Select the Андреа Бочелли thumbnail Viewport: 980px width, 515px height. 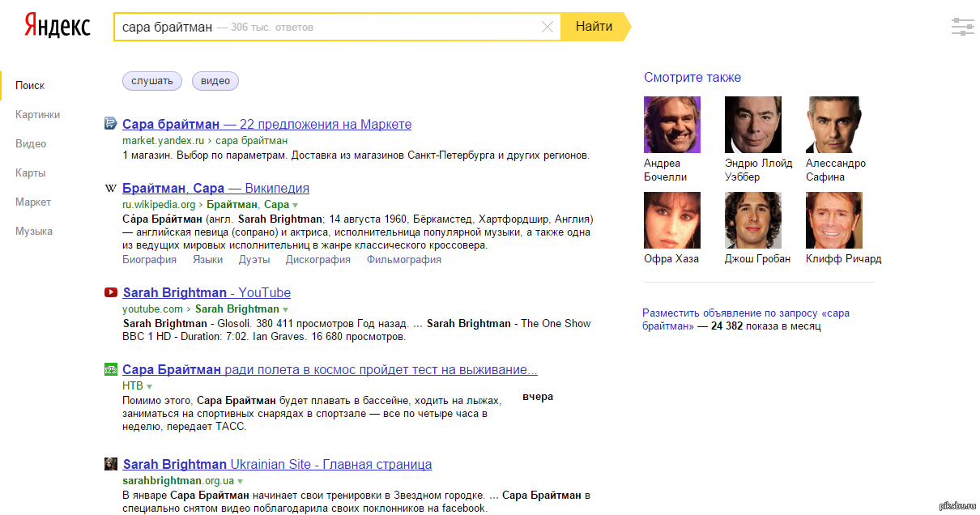click(671, 125)
